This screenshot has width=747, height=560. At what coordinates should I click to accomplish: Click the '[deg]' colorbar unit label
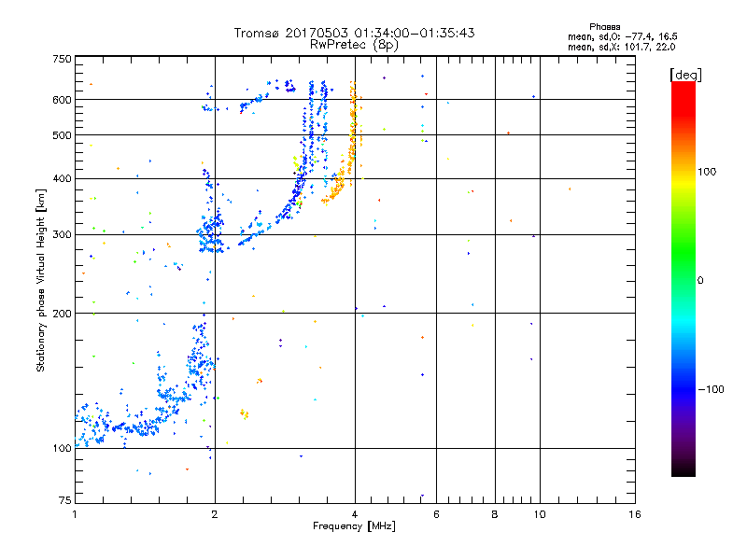[x=685, y=75]
